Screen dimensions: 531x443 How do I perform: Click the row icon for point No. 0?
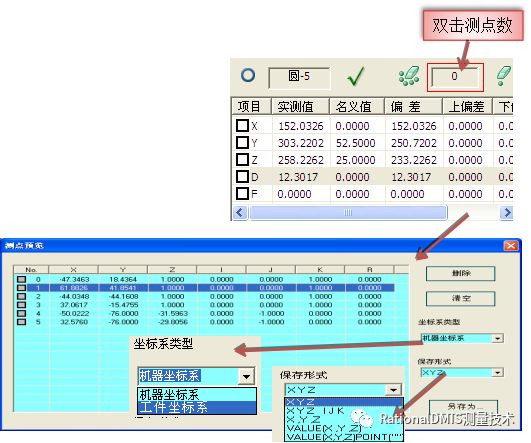(21, 279)
